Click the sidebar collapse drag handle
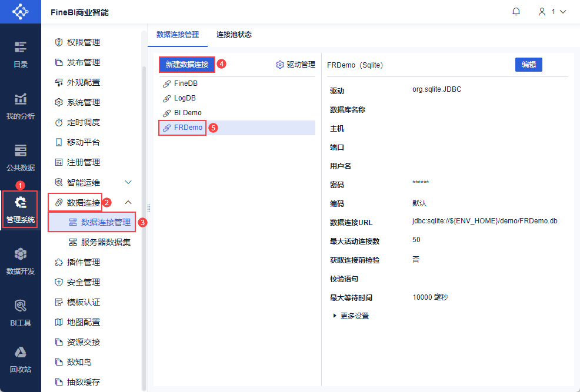The image size is (580, 392). [149, 207]
